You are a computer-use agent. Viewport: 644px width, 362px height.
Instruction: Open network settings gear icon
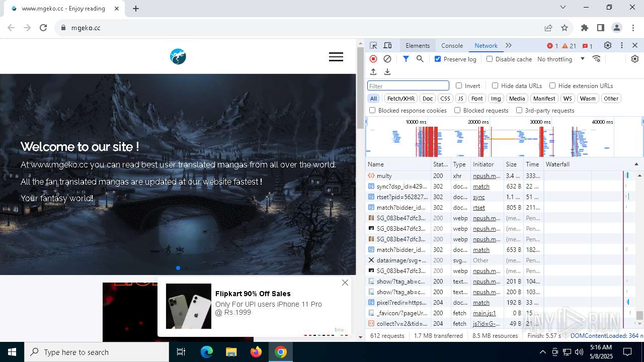pos(635,59)
